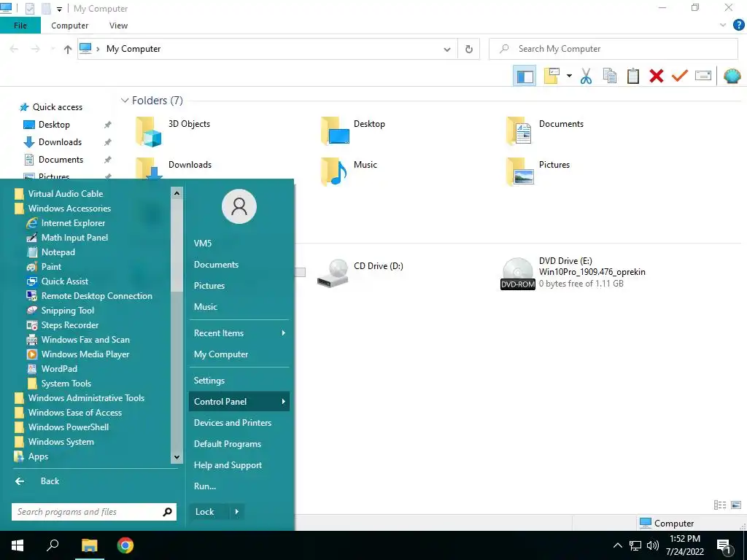This screenshot has width=747, height=560.
Task: Toggle the navigation pane toolbar button
Action: 525,76
